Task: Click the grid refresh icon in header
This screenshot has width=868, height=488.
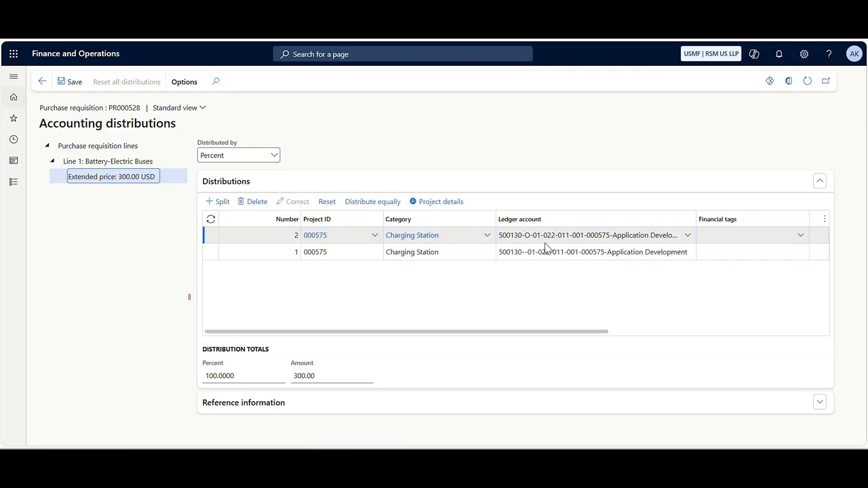Action: 211,219
